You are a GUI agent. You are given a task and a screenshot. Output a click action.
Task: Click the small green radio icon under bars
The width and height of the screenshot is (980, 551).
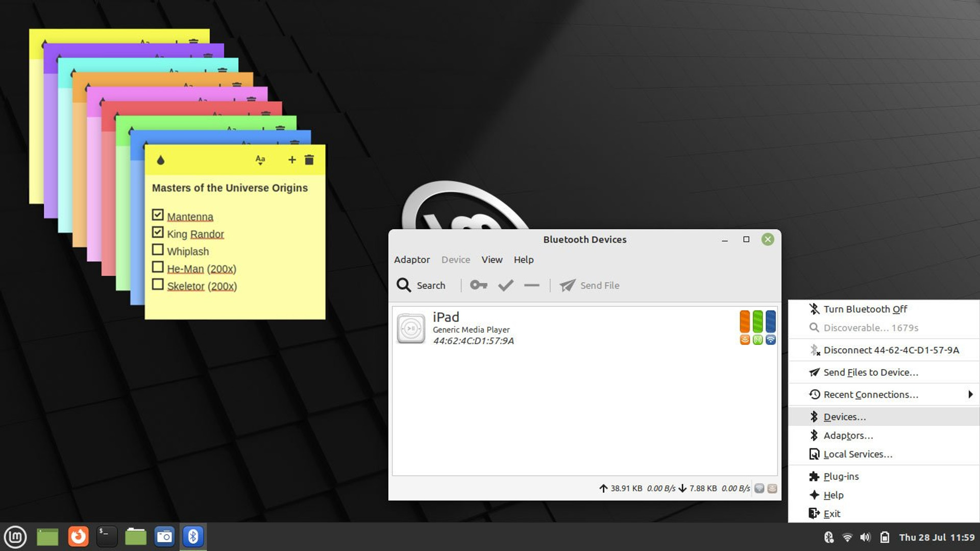(757, 340)
